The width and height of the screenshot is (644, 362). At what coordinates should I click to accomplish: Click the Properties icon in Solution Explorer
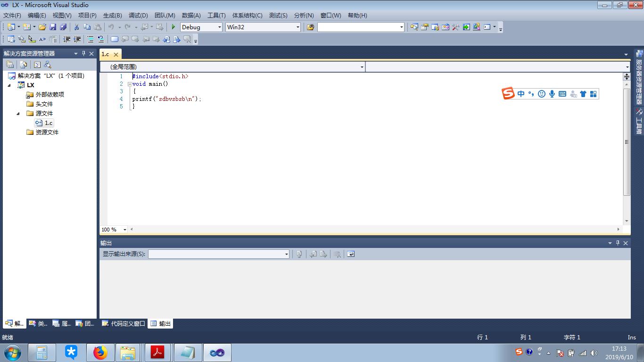tap(9, 65)
